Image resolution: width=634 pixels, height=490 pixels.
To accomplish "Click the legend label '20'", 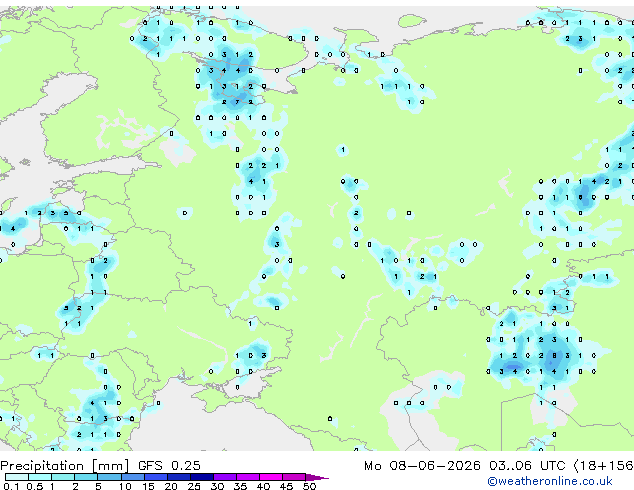I will point(171,486).
